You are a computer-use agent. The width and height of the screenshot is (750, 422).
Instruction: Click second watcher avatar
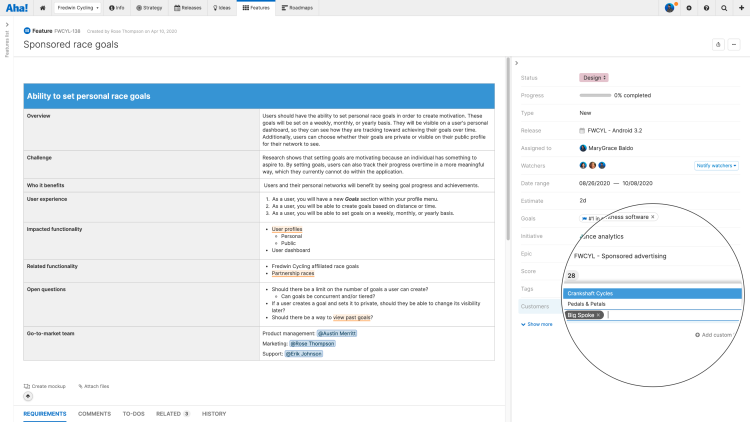[593, 166]
